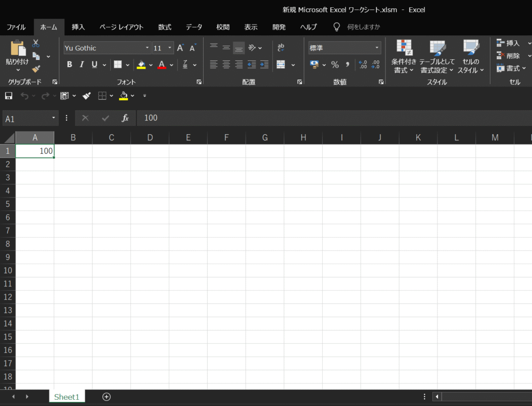
Task: Open テーブルとして書式設定 format as table
Action: pos(437,57)
